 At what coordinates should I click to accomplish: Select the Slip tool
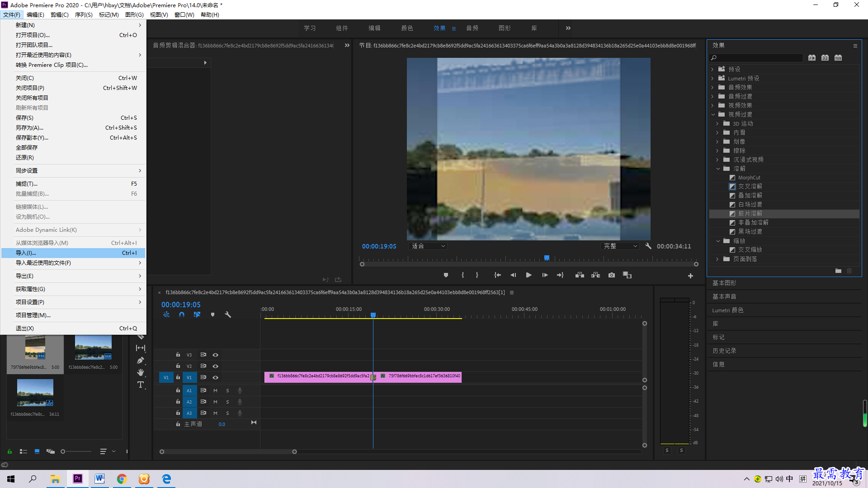click(141, 348)
